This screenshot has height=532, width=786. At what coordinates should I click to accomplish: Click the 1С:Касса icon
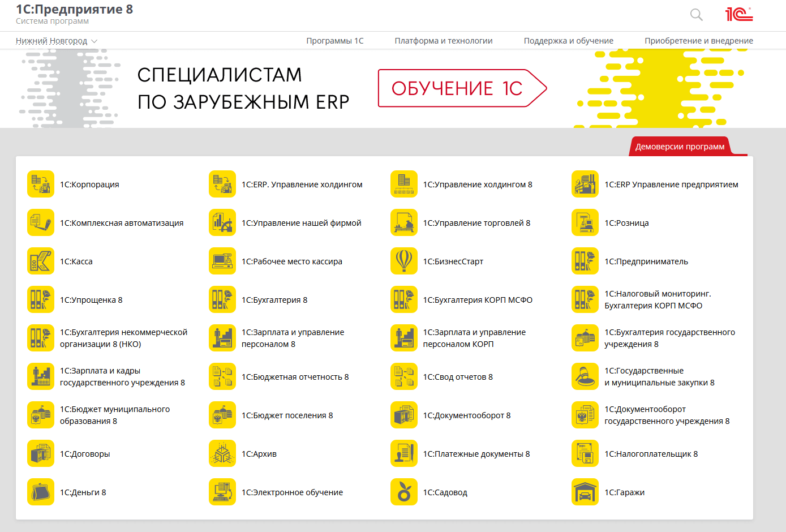(x=41, y=261)
